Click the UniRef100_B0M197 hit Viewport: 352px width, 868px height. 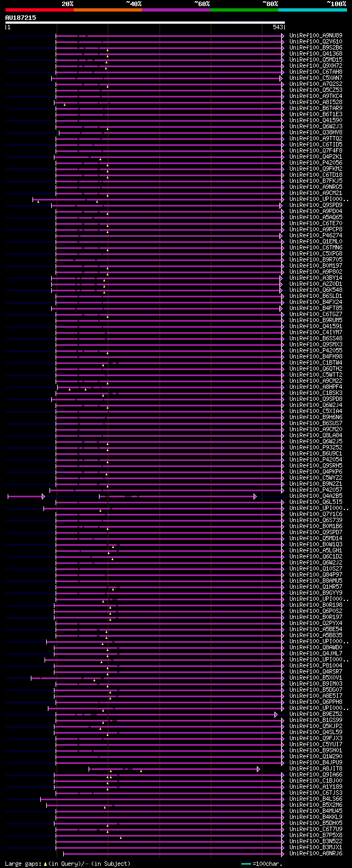point(316,266)
